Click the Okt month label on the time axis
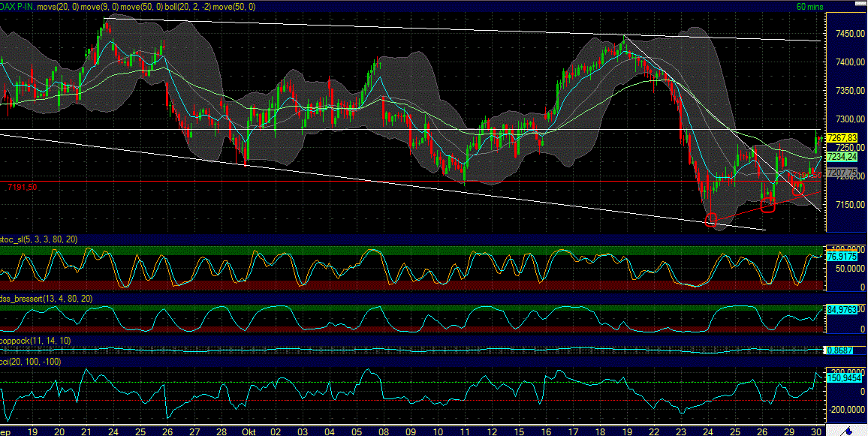Viewport: 868px width, 436px height. pyautogui.click(x=249, y=431)
